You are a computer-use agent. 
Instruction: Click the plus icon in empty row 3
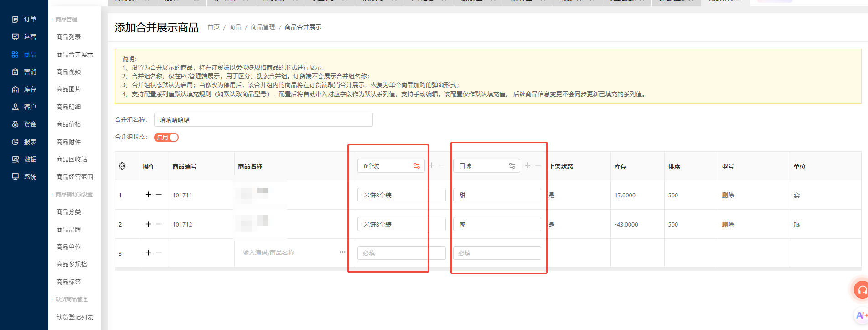point(148,253)
